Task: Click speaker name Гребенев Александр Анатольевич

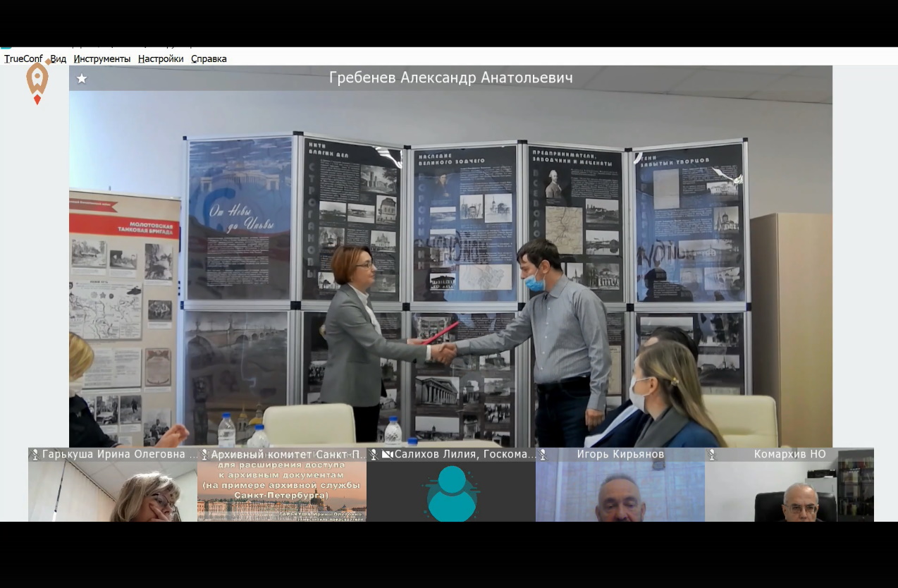Action: 450,78
